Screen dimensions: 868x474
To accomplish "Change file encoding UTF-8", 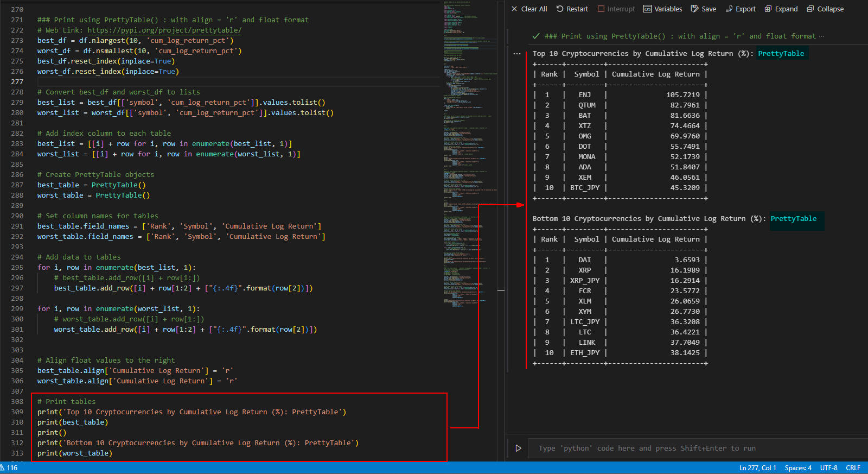I will coord(828,467).
